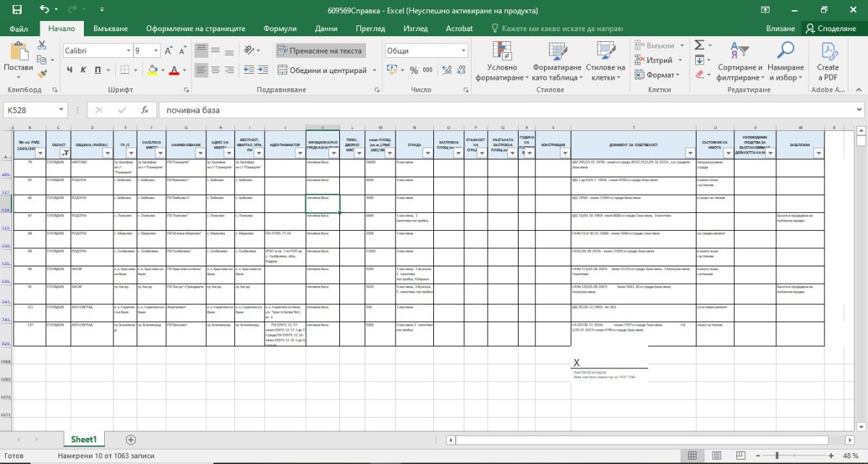
Task: Click the insert function fx icon
Action: click(x=145, y=111)
